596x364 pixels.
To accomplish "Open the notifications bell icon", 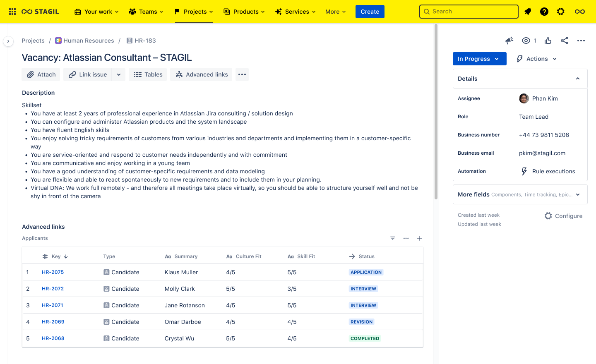I will click(528, 12).
